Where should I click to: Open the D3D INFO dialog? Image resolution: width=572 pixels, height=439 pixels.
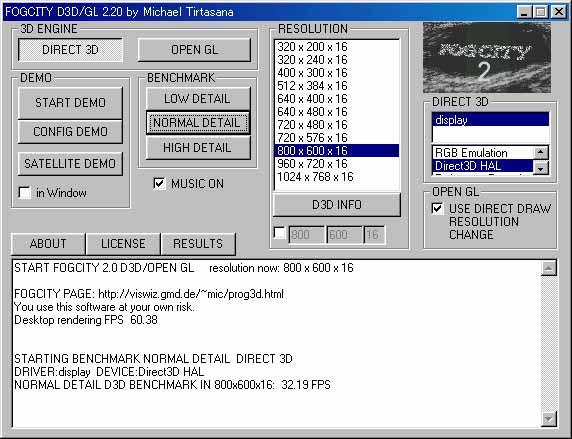pos(337,204)
